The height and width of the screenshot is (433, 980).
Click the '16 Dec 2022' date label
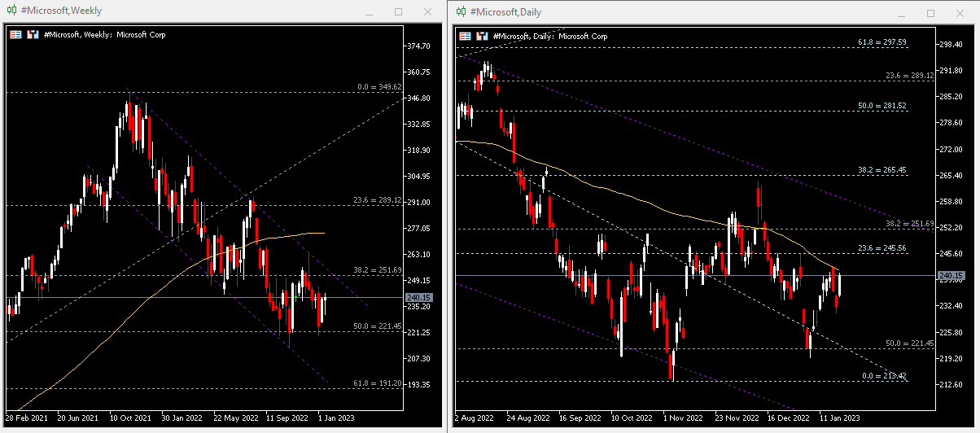787,418
